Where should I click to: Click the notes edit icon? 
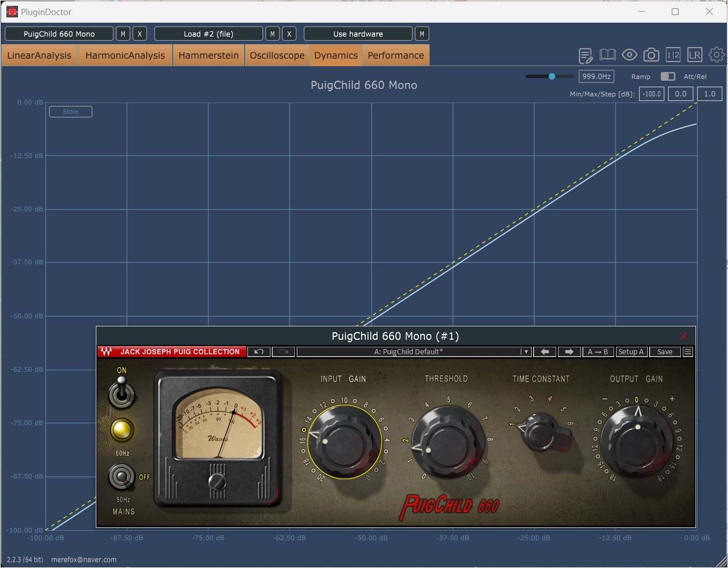click(586, 56)
